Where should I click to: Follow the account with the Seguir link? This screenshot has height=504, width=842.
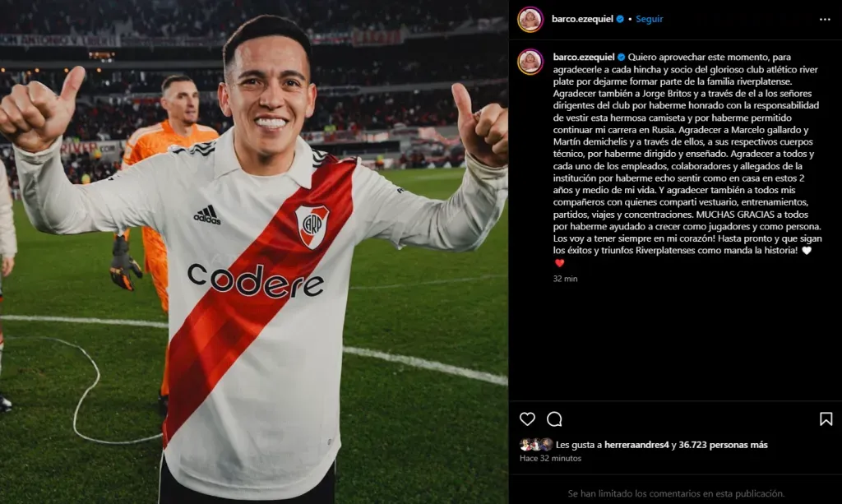650,19
